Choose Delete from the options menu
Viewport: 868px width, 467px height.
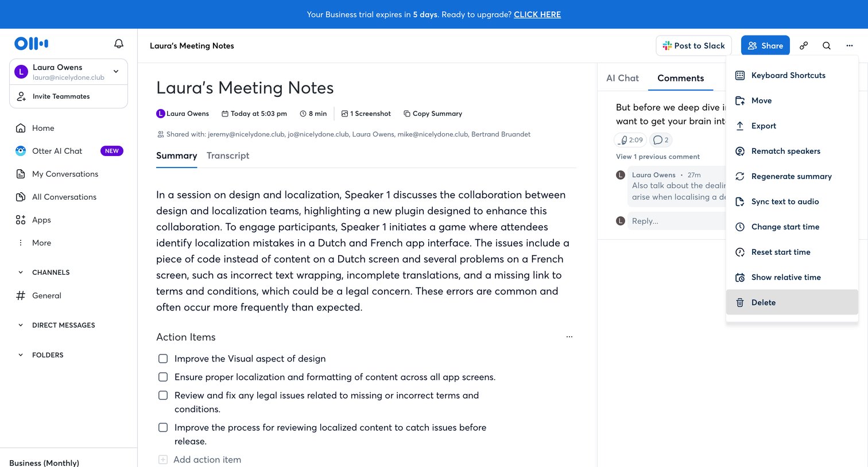coord(792,302)
